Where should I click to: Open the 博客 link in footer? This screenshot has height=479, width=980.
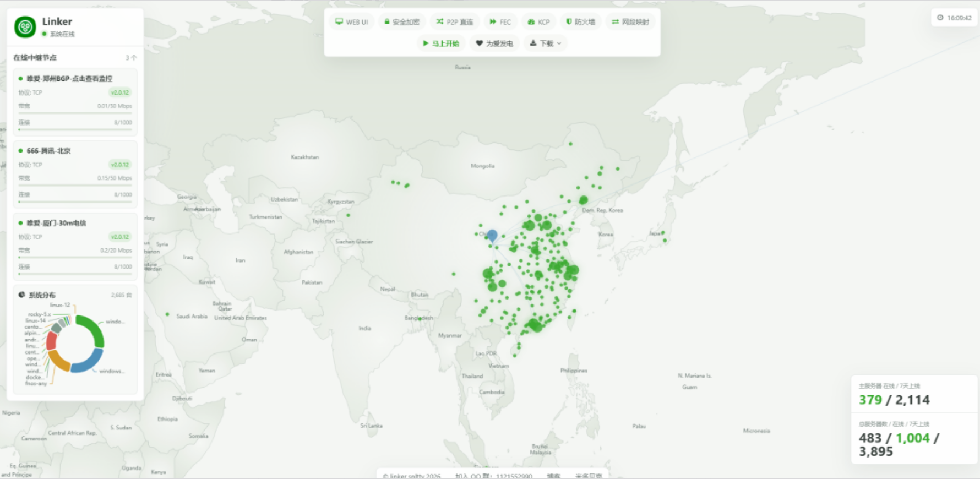pos(553,476)
